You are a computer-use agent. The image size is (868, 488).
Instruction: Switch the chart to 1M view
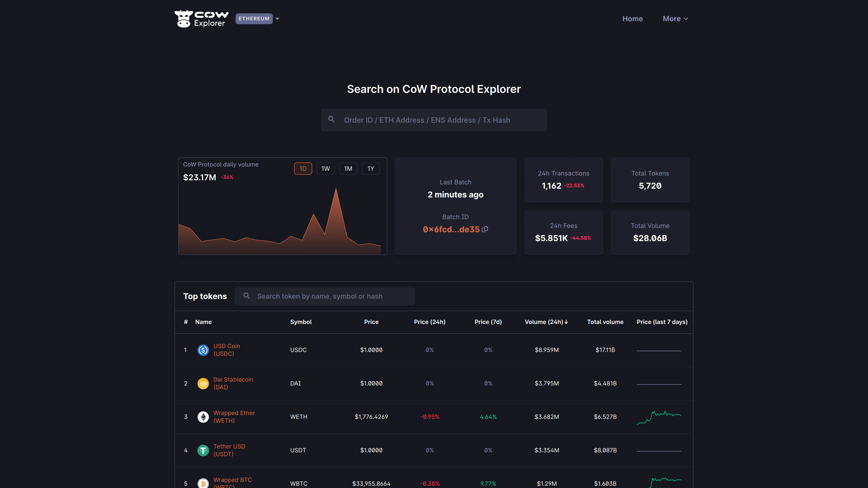[x=348, y=168]
